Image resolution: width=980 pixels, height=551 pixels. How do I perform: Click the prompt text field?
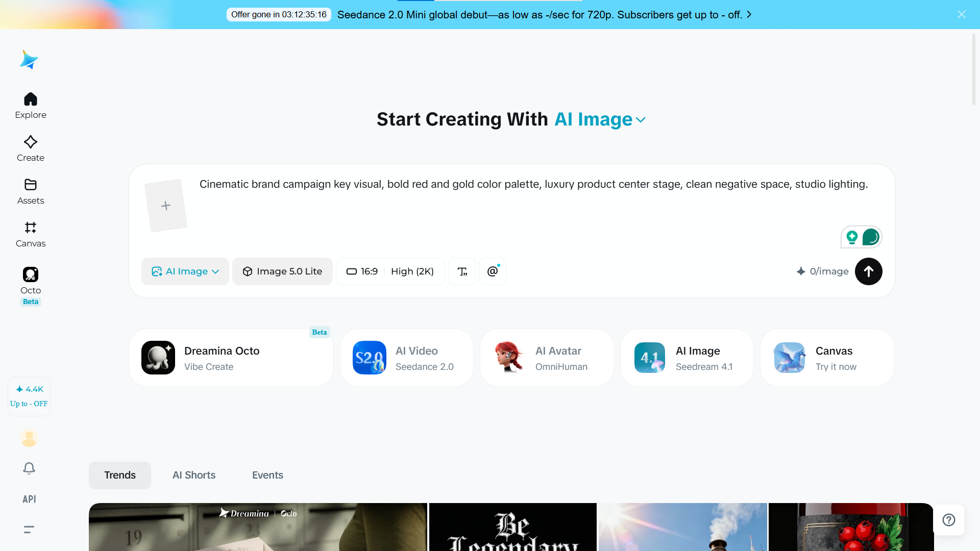tap(533, 184)
